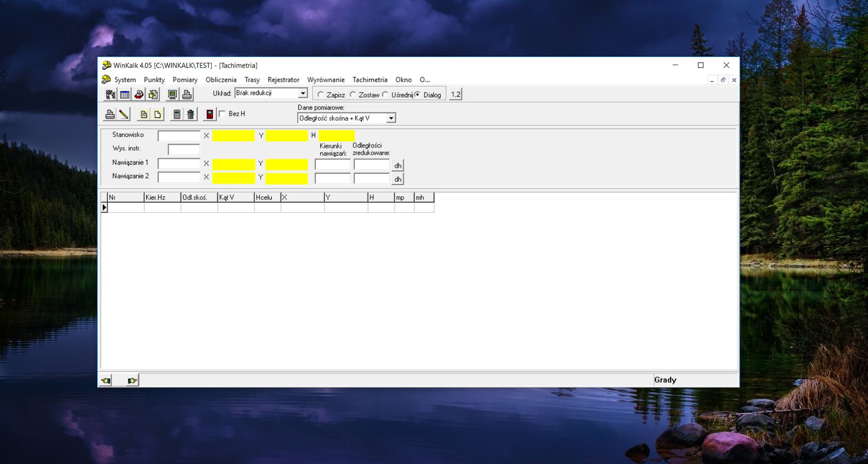Click the dh button for Nawiązanie 1
The image size is (868, 464).
point(398,166)
